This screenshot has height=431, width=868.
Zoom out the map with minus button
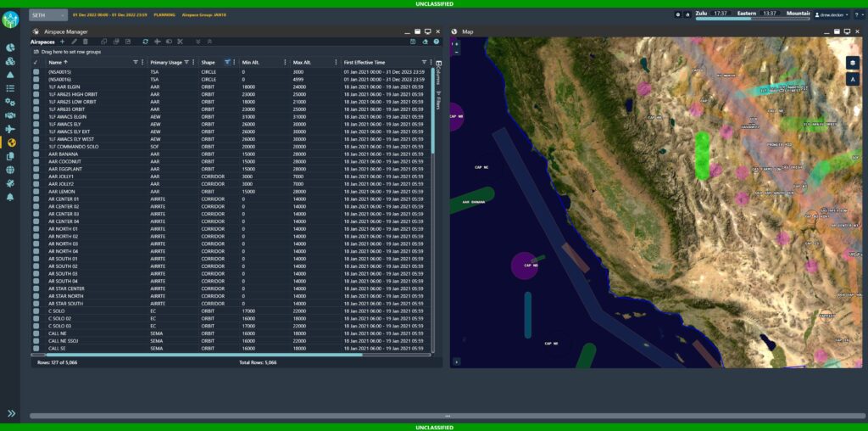point(457,52)
